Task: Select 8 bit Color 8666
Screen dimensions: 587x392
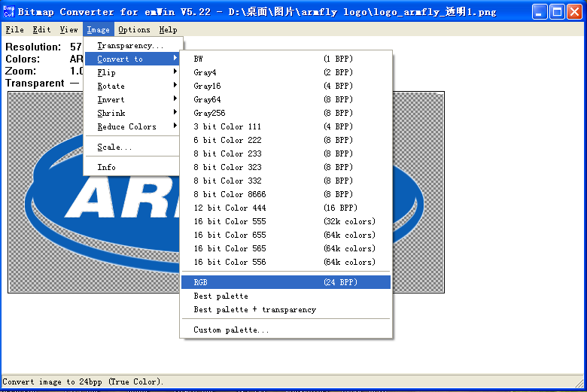Action: coord(286,193)
